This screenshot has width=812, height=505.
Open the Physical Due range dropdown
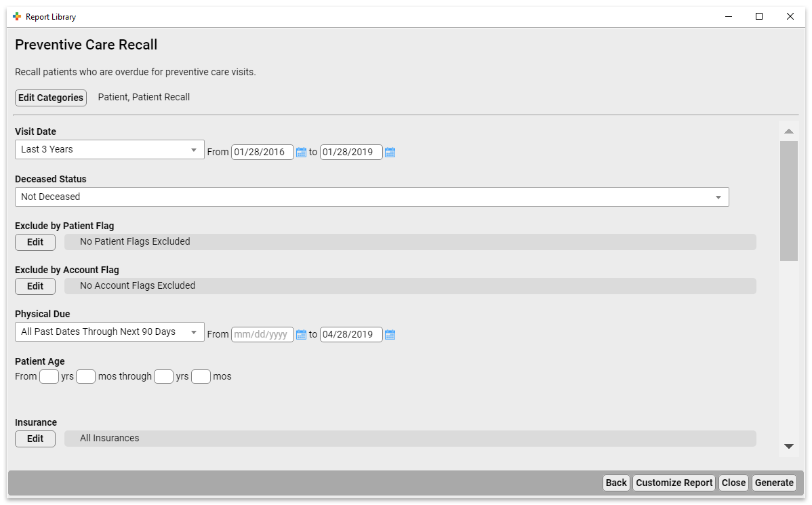[x=110, y=332]
